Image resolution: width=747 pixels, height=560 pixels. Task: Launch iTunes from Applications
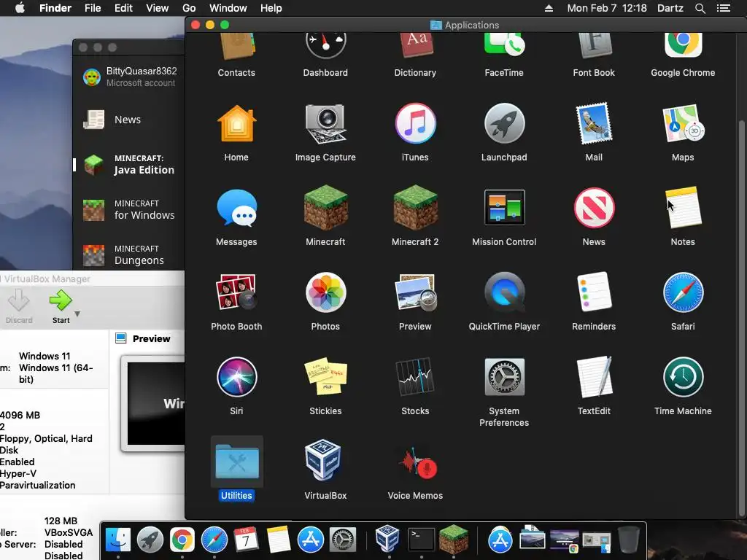click(415, 124)
